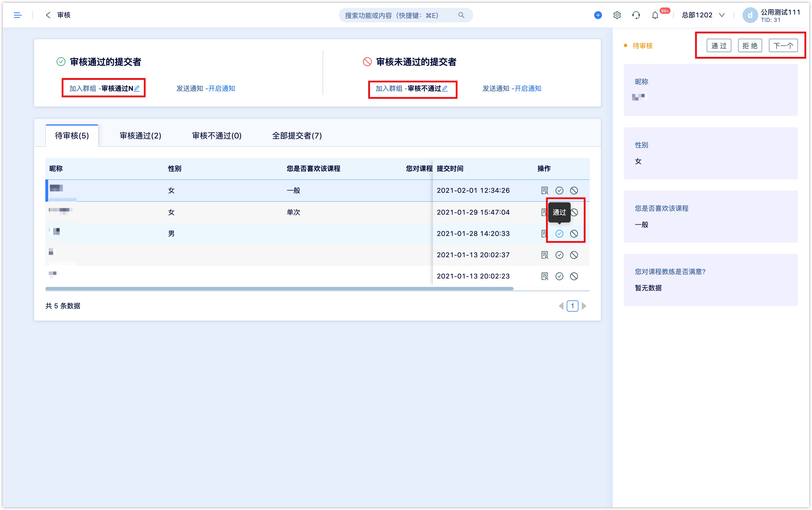Approve the 2021-01-28 14:20:33 submission
812x510 pixels.
(x=559, y=234)
